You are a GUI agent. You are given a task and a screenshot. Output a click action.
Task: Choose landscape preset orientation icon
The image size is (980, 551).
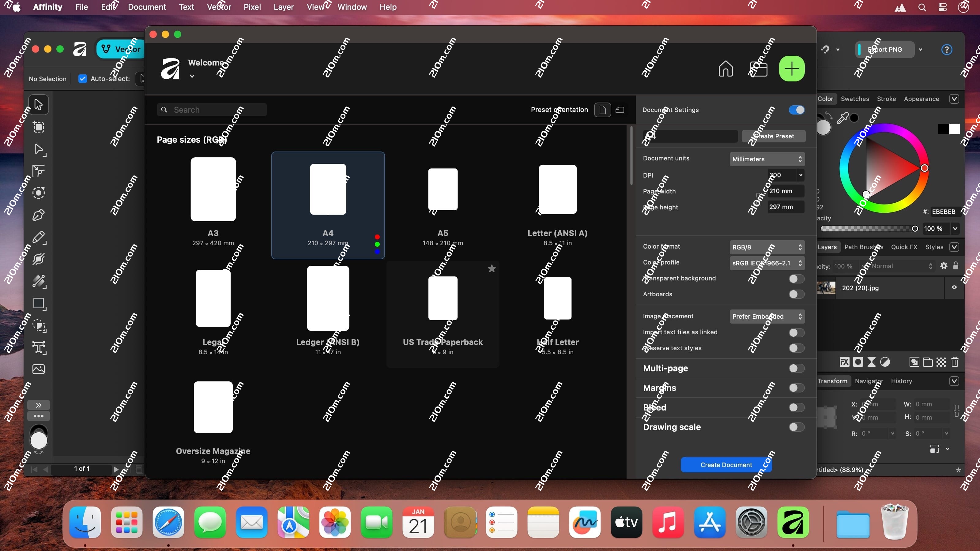click(620, 110)
